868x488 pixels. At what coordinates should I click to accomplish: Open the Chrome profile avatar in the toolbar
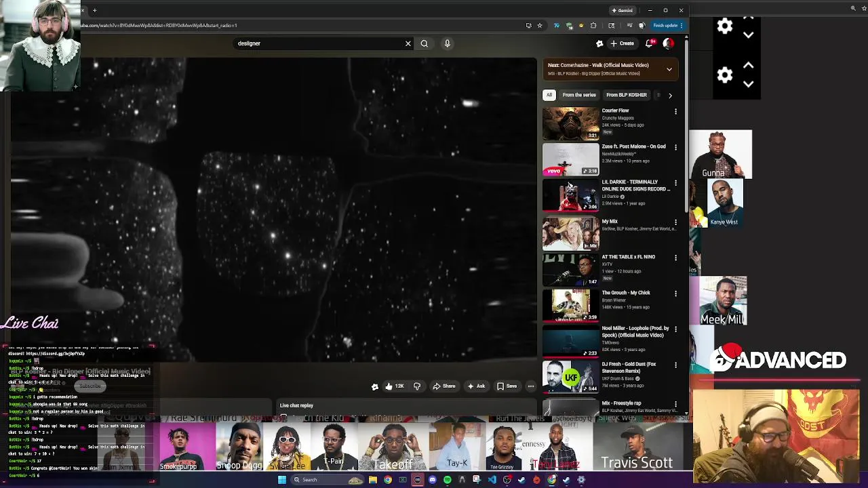[x=642, y=26]
